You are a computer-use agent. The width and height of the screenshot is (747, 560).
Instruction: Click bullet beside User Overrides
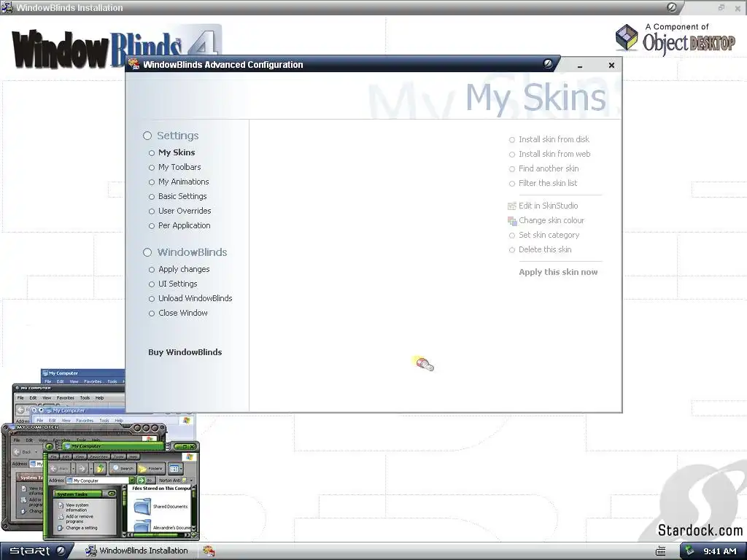(x=152, y=211)
